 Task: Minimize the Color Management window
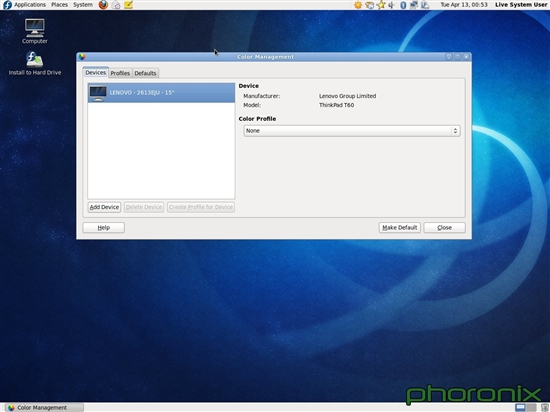449,57
